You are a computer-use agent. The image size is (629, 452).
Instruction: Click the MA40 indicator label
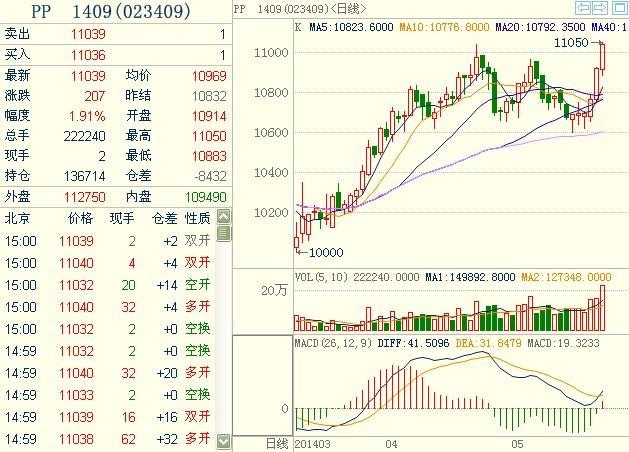click(609, 27)
